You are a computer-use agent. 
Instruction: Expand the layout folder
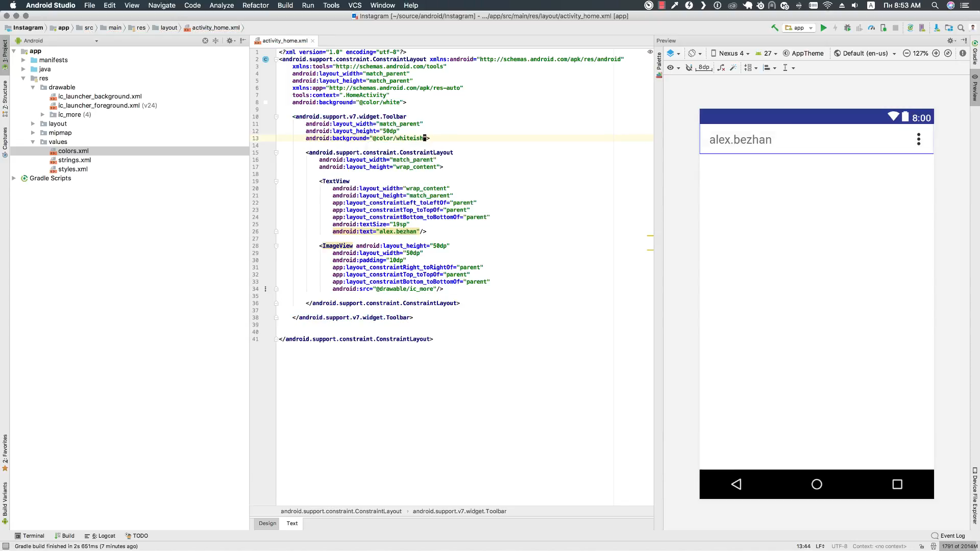click(33, 124)
